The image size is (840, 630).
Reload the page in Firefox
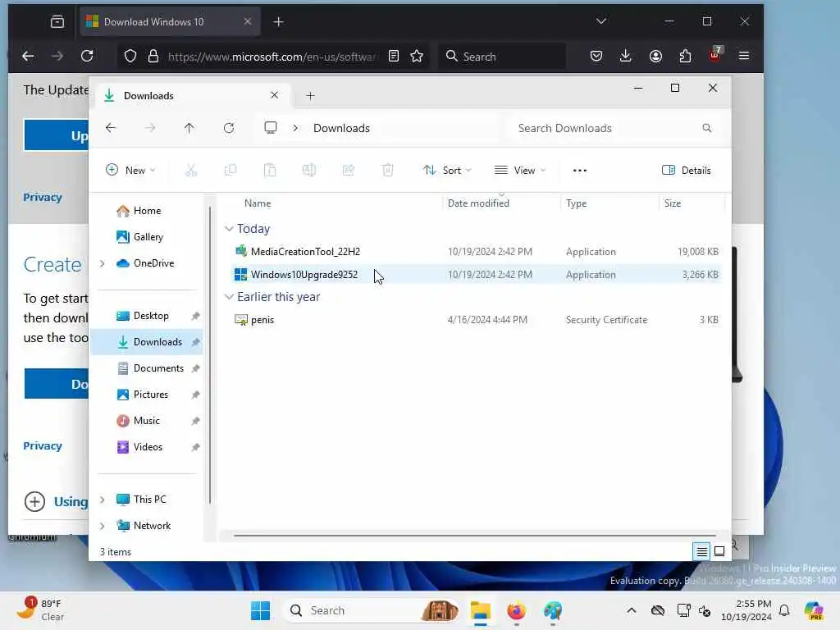click(87, 56)
